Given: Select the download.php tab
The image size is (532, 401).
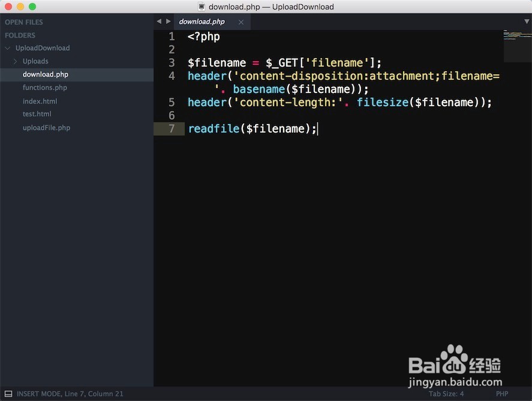Looking at the screenshot, I should click(x=202, y=21).
